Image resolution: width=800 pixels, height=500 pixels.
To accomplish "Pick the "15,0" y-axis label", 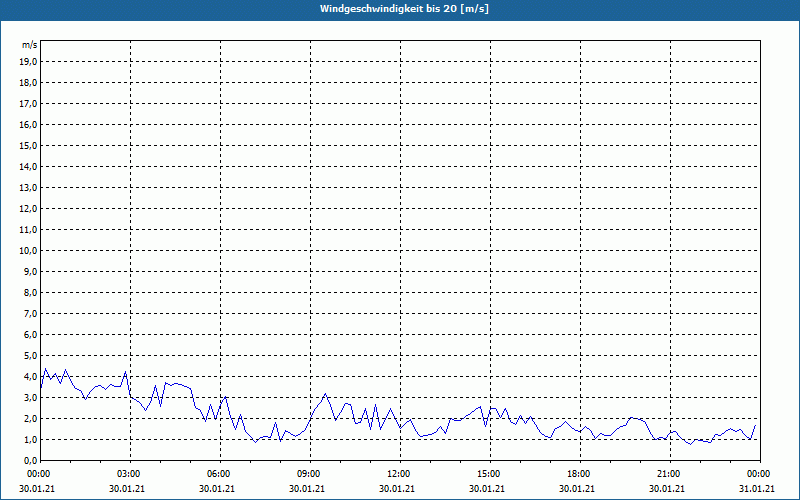I will 28,145.
